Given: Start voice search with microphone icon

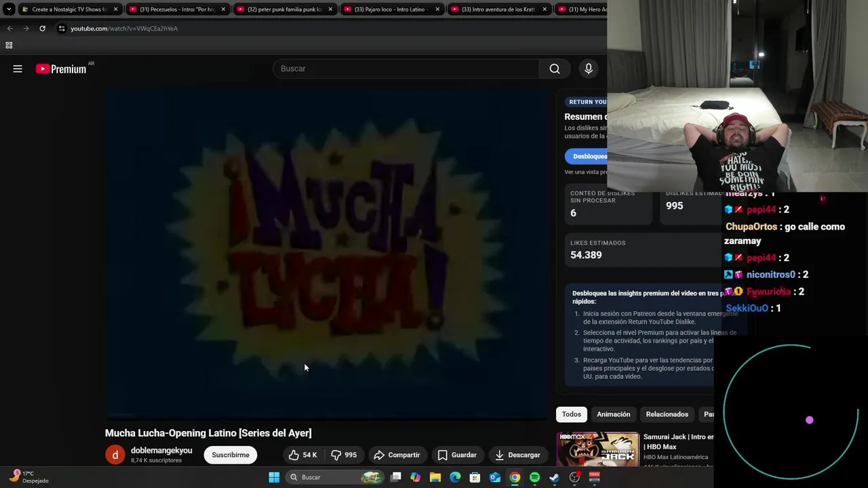Looking at the screenshot, I should (x=589, y=68).
